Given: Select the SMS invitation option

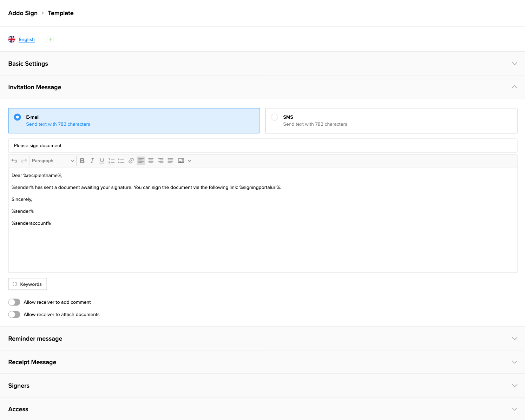Looking at the screenshot, I should click(x=274, y=117).
